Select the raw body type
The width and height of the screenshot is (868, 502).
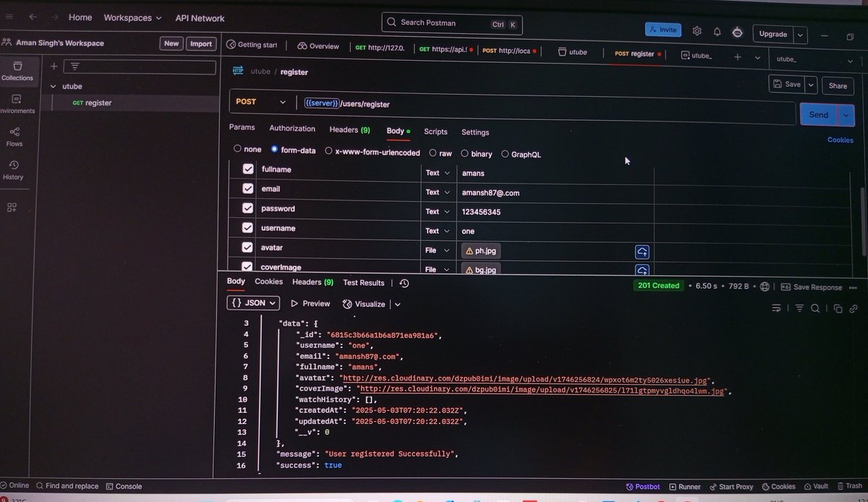click(x=433, y=153)
